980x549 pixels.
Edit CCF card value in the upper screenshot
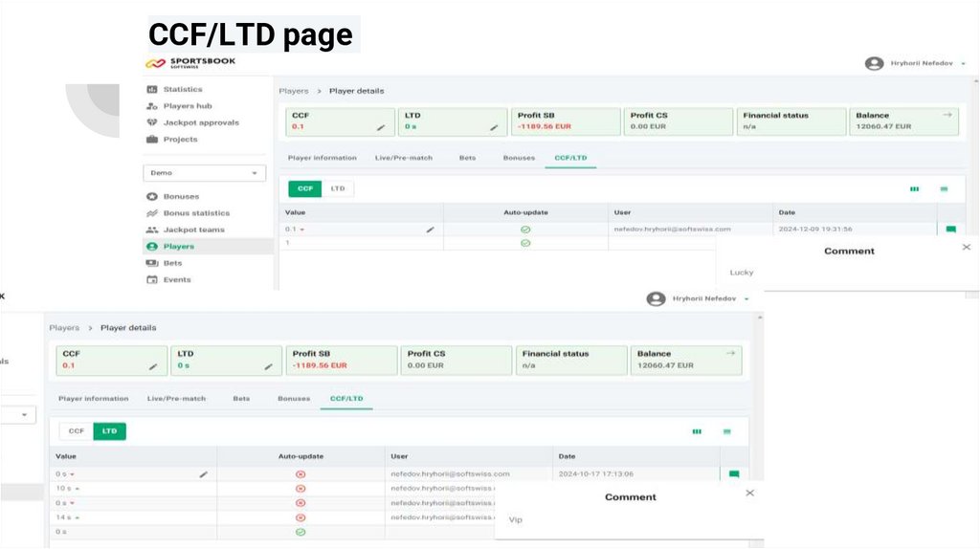pyautogui.click(x=381, y=127)
